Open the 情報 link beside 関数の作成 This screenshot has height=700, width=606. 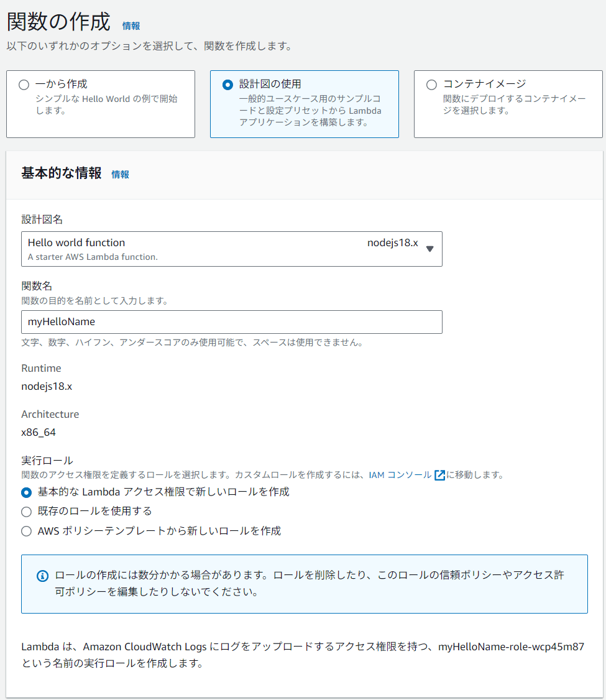click(131, 26)
